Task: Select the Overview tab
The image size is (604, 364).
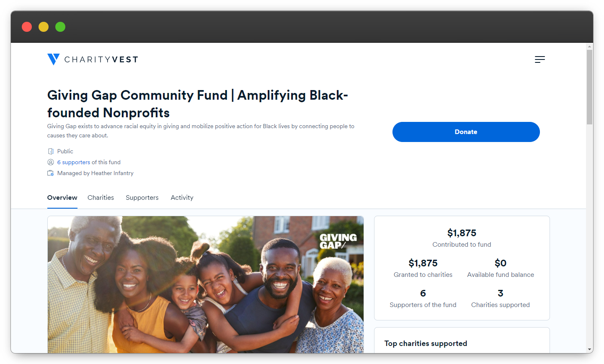Action: (62, 198)
